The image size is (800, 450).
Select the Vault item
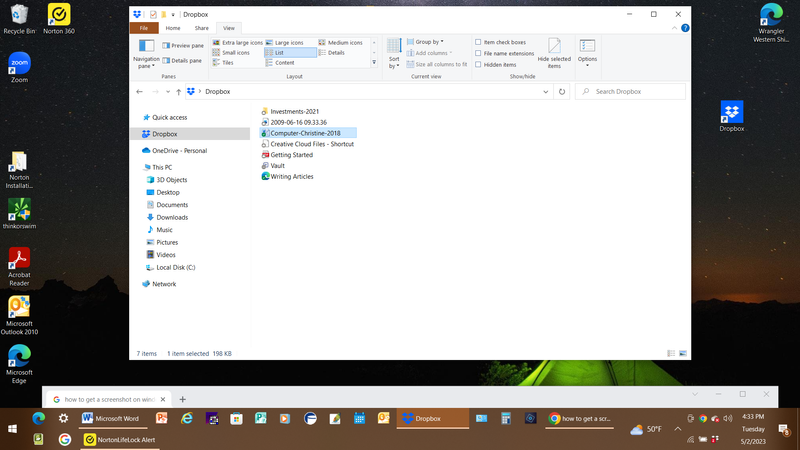(273, 166)
